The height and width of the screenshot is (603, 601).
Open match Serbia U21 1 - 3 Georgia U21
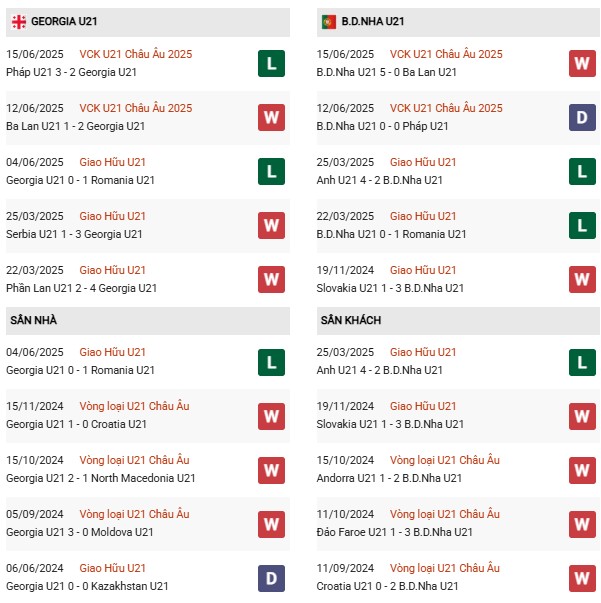pyautogui.click(x=74, y=234)
